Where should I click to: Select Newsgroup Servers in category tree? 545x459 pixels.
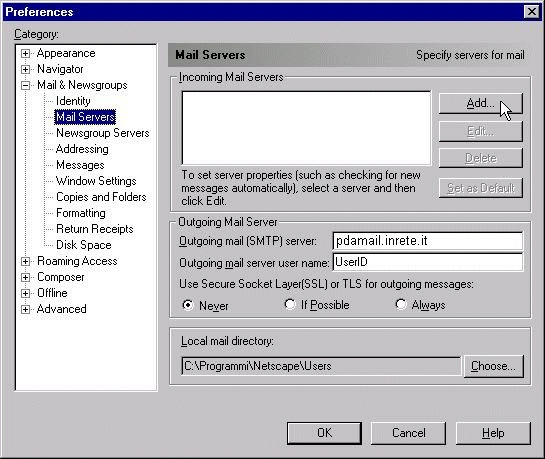[x=103, y=133]
